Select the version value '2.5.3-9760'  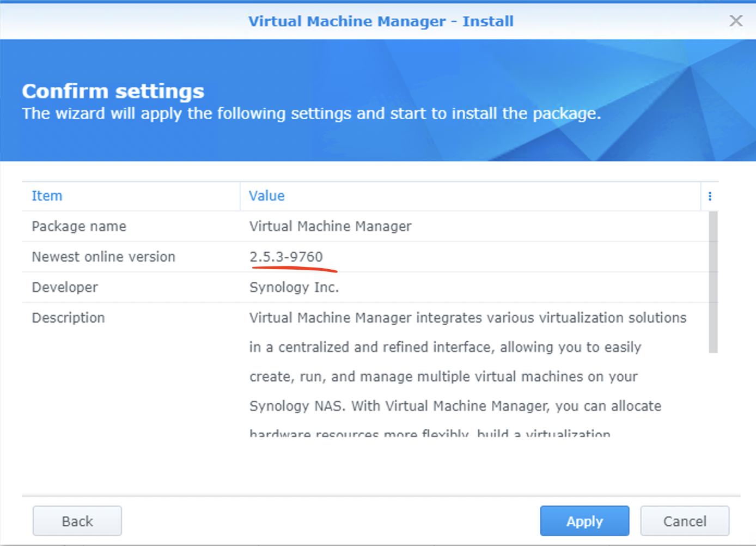tap(286, 257)
